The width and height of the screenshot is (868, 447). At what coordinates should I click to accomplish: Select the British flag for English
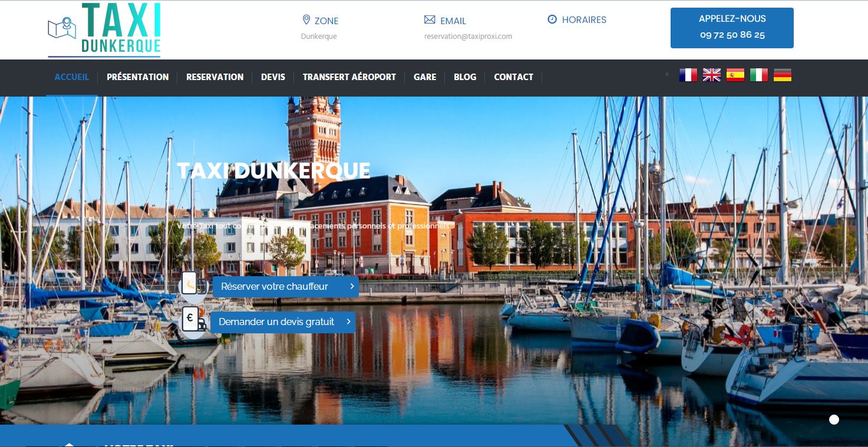point(711,75)
